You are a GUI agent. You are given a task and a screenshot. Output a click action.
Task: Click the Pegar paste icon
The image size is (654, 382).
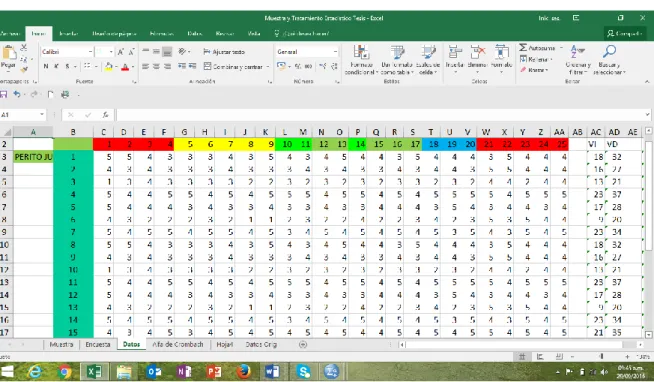(x=9, y=53)
